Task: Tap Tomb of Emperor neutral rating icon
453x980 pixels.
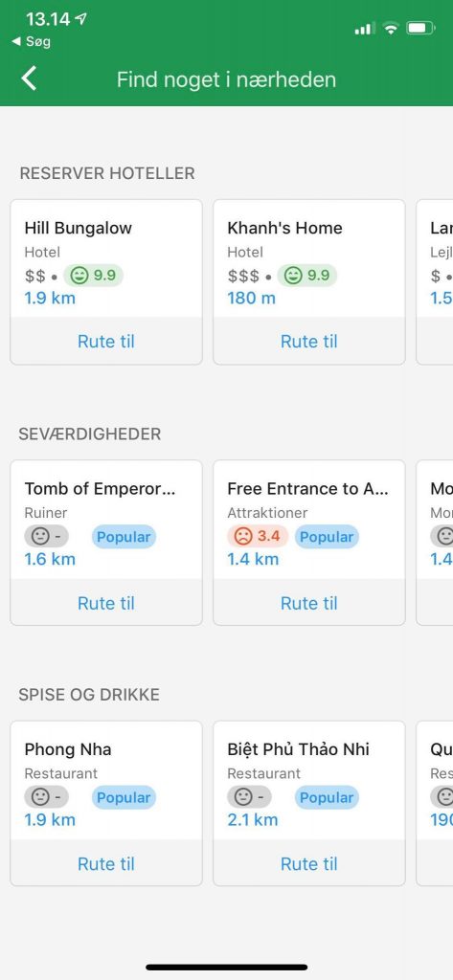Action: [x=46, y=536]
